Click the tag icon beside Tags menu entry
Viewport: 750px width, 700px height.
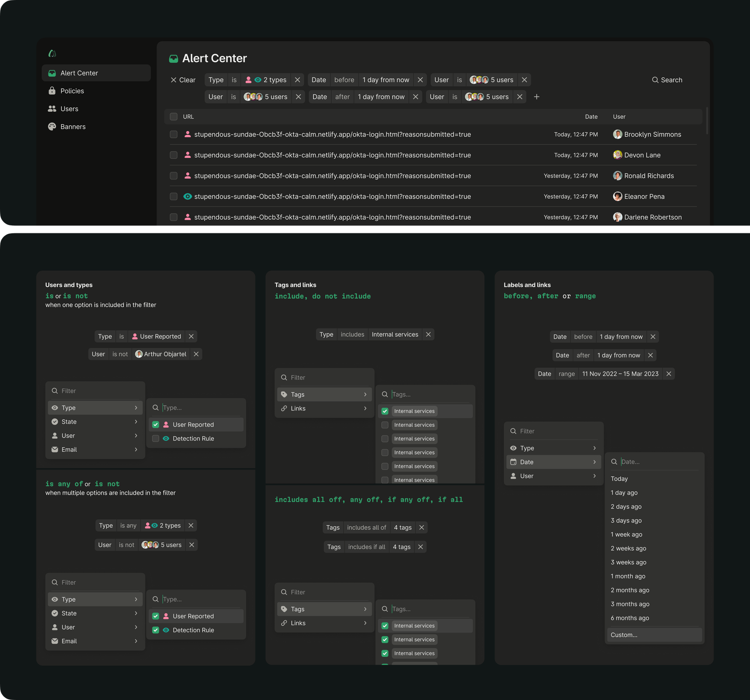pyautogui.click(x=284, y=394)
